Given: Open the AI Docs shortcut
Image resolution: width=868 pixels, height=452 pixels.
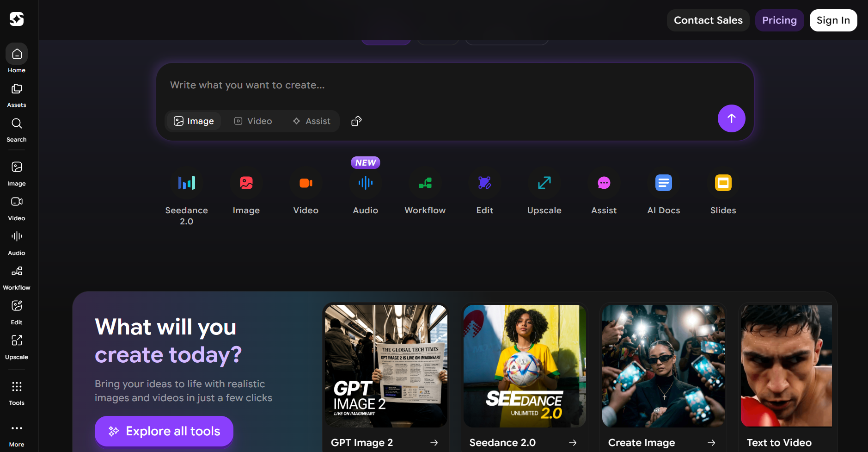Looking at the screenshot, I should click(x=664, y=192).
